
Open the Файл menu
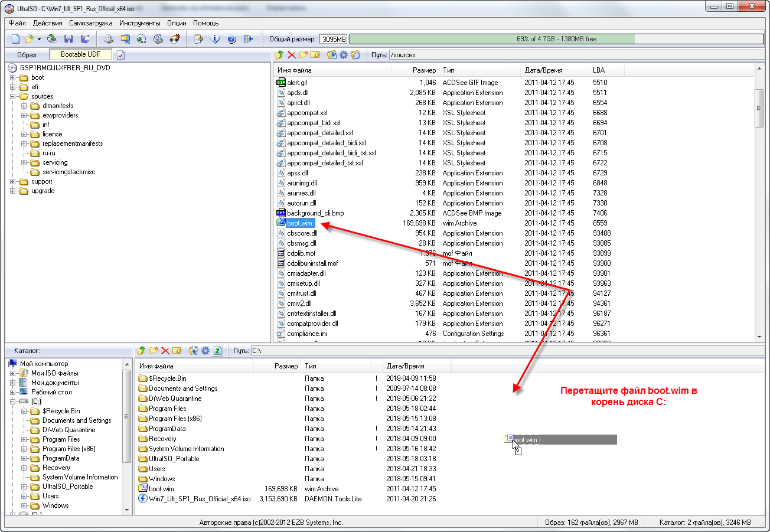pos(17,23)
